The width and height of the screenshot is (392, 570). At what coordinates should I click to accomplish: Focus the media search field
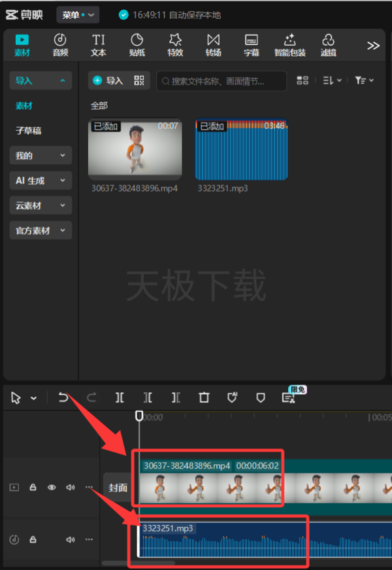coord(221,80)
